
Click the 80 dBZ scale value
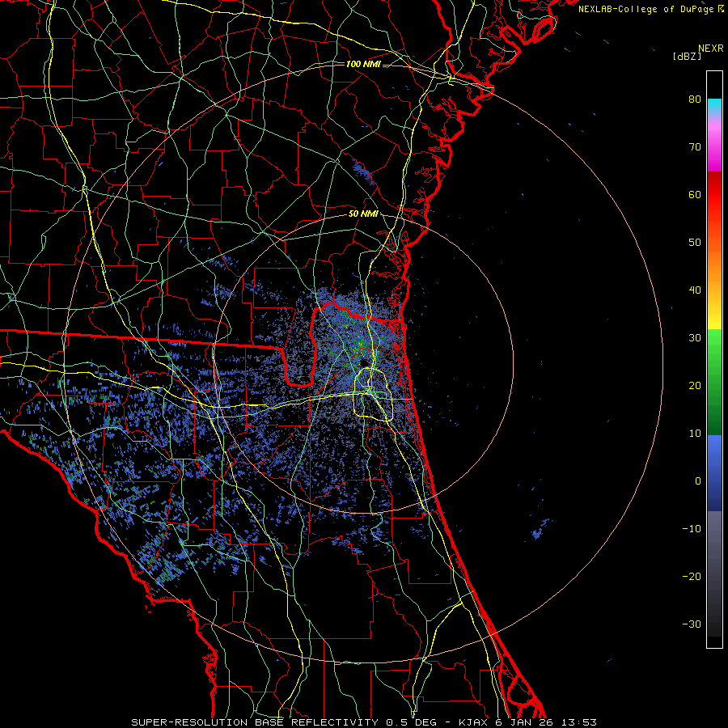(695, 99)
